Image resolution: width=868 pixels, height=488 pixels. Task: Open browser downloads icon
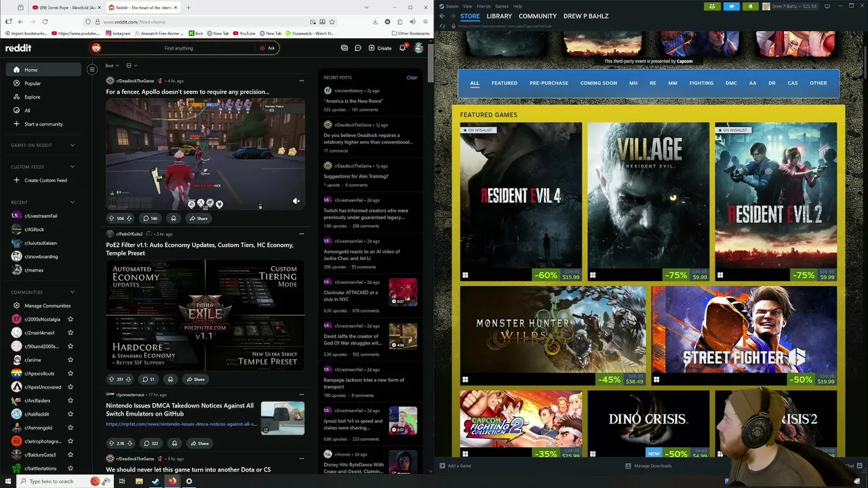[x=375, y=22]
